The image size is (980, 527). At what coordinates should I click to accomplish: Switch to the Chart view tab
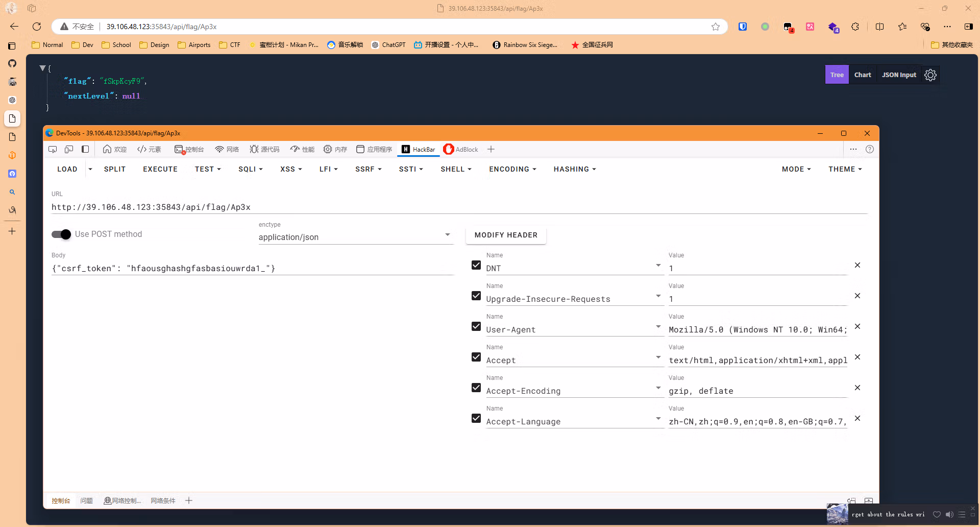coord(863,75)
